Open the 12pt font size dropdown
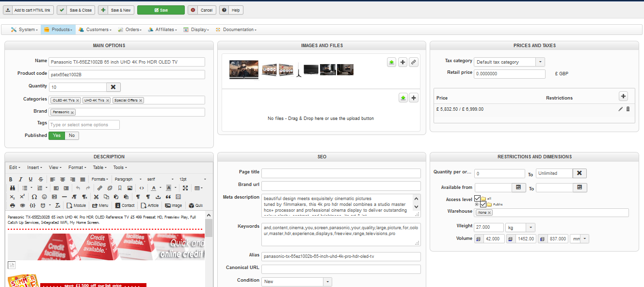Screen dimensions: 644x287 point(193,179)
